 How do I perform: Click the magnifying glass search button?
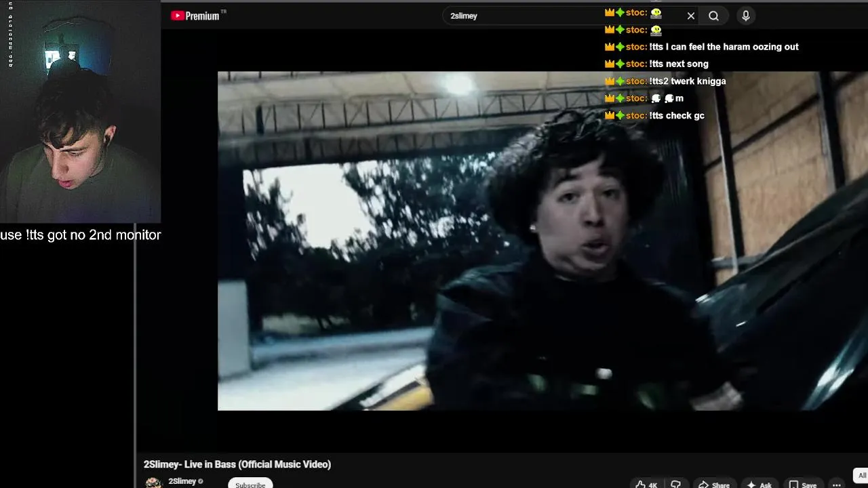pyautogui.click(x=714, y=16)
